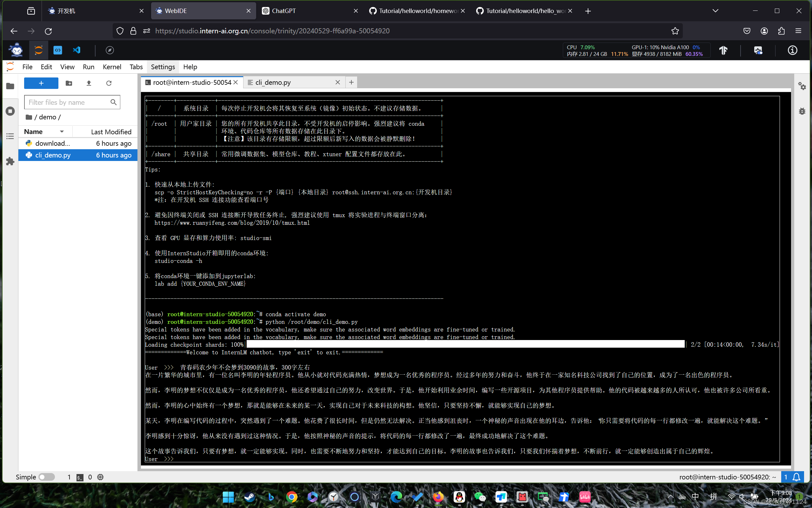Open the VS Code icon in top toolbar
Viewport: 812px width, 508px height.
[x=77, y=50]
